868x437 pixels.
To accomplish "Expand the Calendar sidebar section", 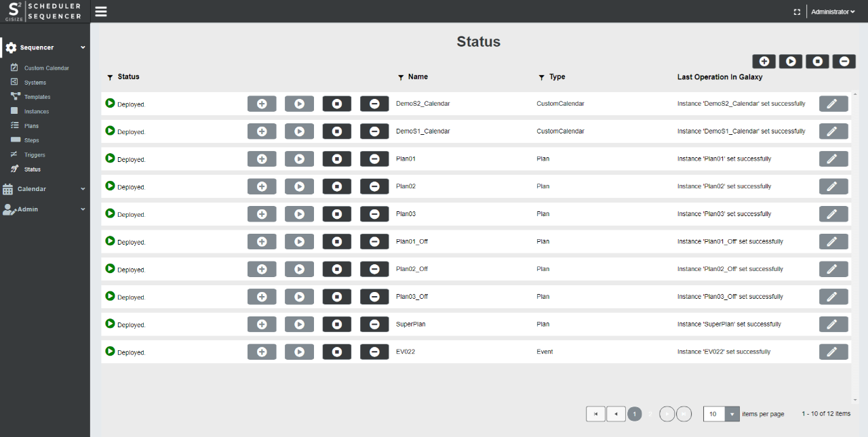I will [45, 189].
